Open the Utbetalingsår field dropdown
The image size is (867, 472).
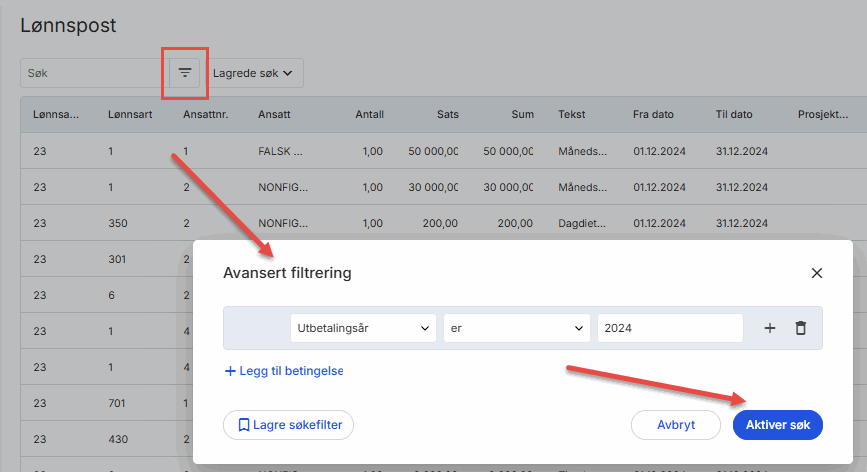point(363,328)
